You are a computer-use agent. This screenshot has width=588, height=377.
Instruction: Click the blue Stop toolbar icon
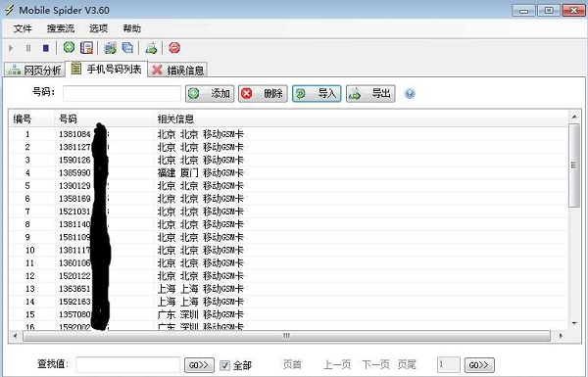pos(46,48)
